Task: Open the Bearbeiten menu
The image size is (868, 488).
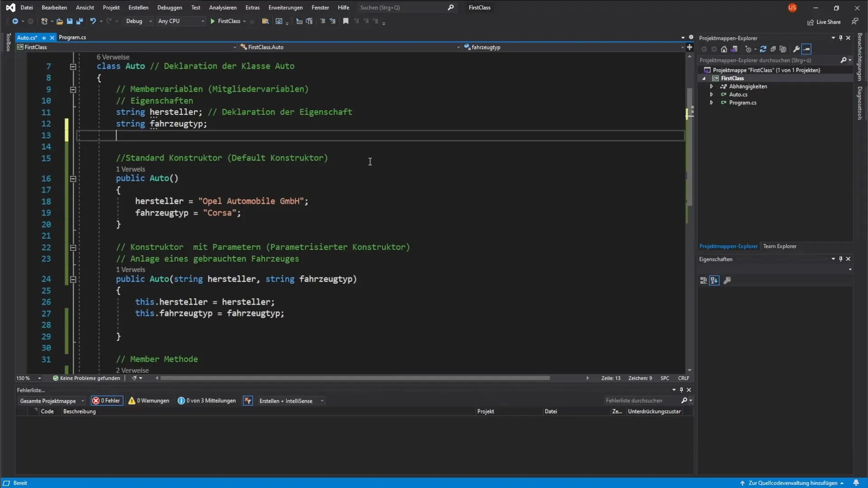Action: tap(54, 8)
